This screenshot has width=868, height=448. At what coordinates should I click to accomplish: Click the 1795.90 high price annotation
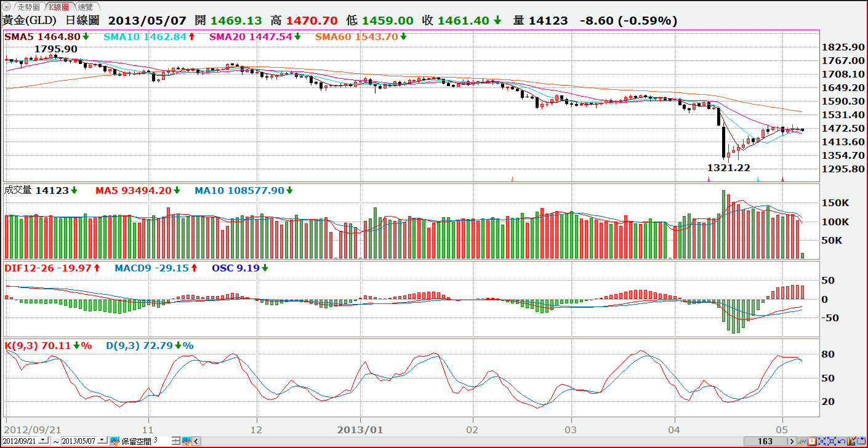(56, 49)
